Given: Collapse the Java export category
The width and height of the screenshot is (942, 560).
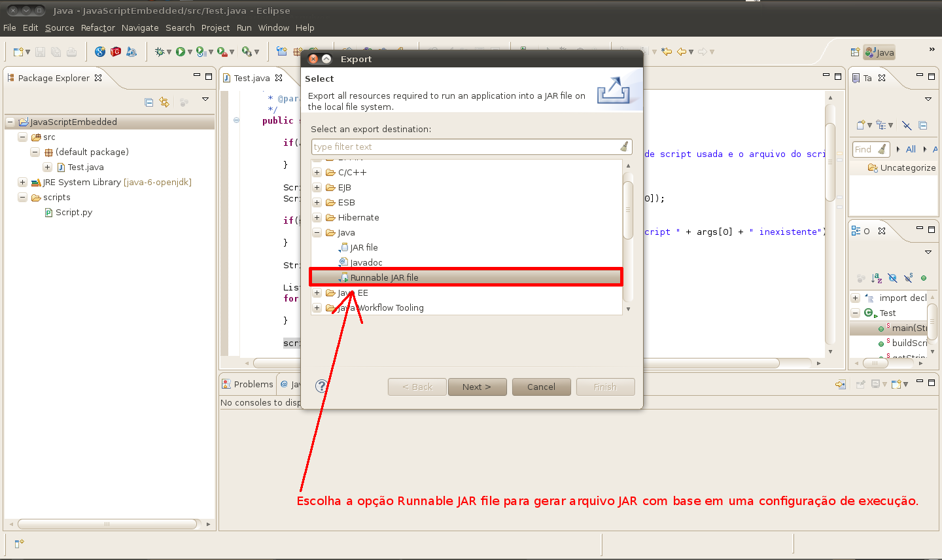Looking at the screenshot, I should tap(317, 232).
